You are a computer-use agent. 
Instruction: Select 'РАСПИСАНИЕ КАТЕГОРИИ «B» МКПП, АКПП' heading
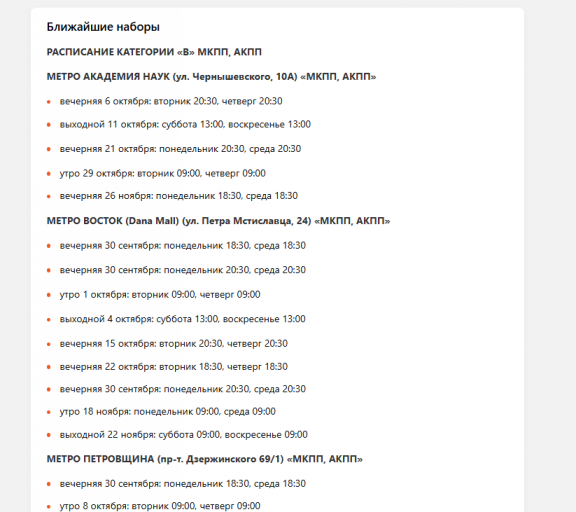click(x=154, y=52)
